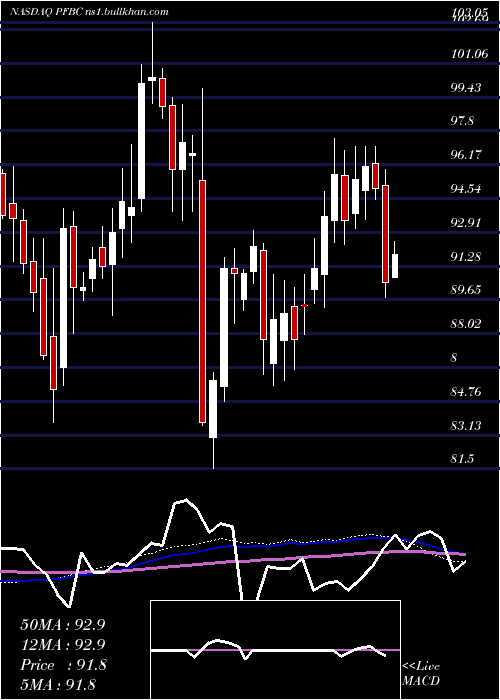Click the 81.5 price axis label

coord(462,459)
